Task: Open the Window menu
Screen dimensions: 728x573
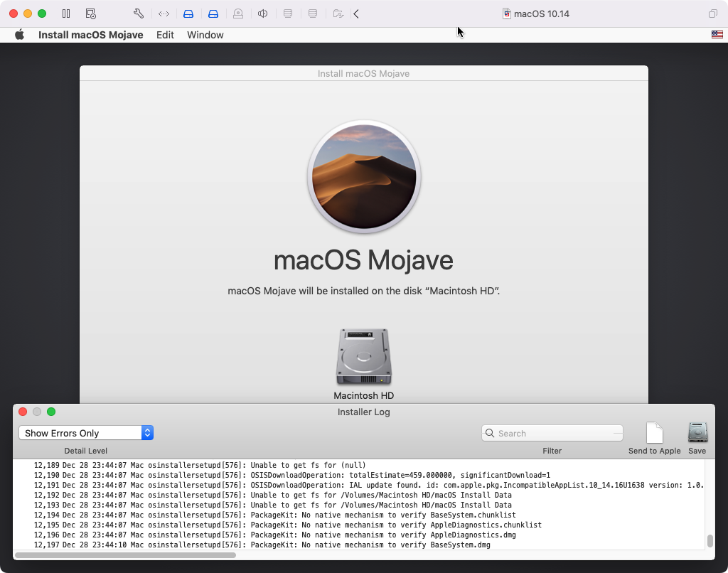Action: (x=205, y=35)
